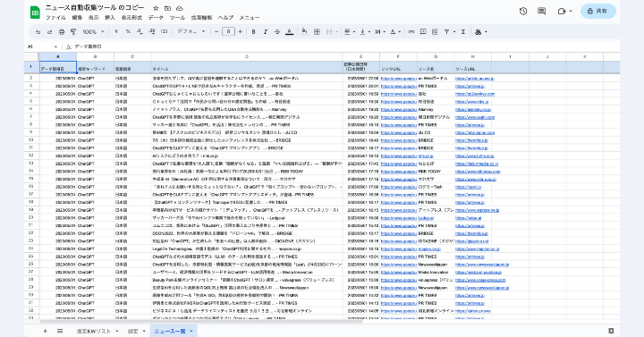
Task: Open text color picker
Action: point(290,31)
